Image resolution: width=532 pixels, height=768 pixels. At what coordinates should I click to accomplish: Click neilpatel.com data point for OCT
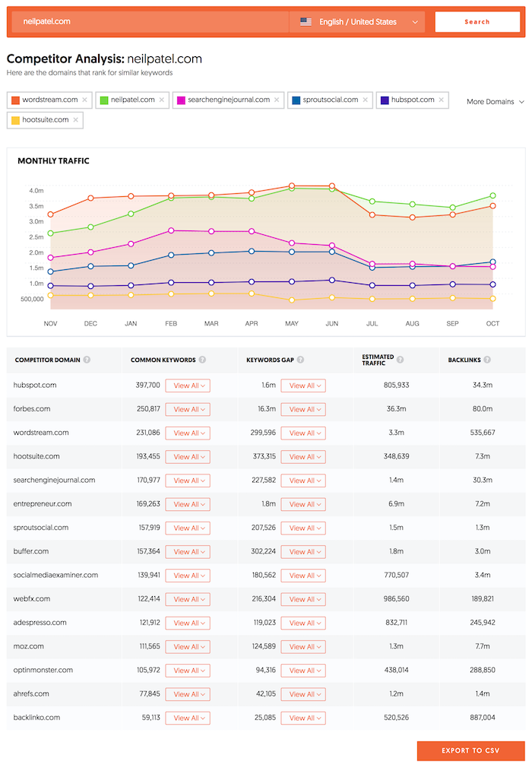492,196
